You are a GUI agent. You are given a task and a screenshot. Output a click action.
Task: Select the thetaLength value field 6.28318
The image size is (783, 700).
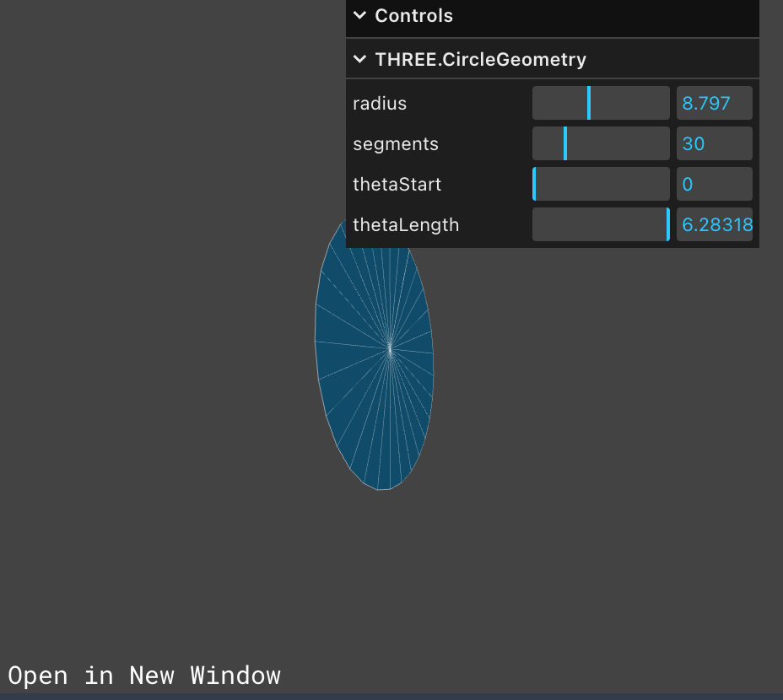(714, 224)
